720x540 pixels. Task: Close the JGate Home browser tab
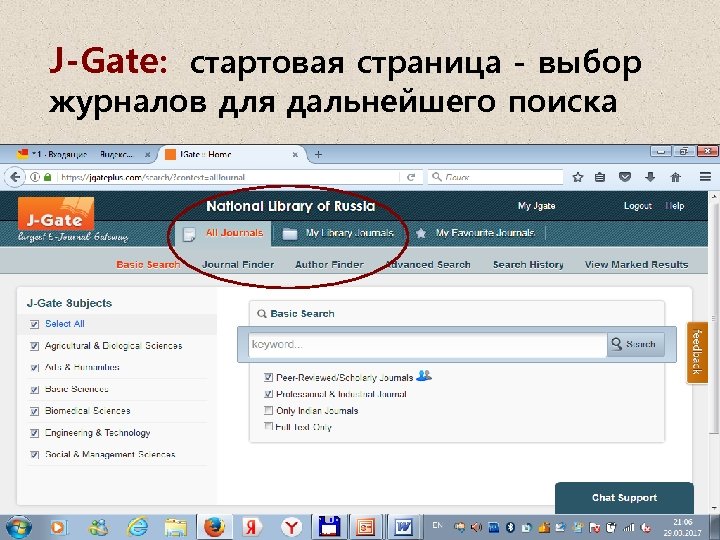(295, 155)
